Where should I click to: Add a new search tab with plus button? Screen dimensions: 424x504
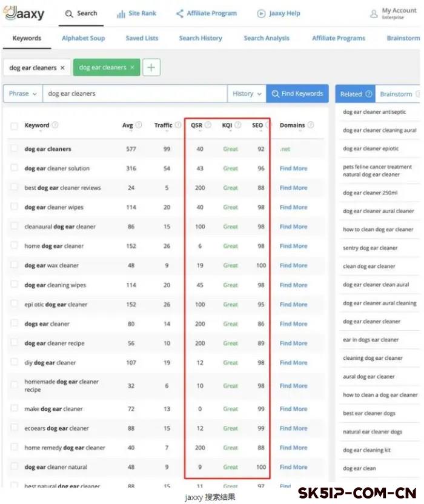pyautogui.click(x=151, y=67)
